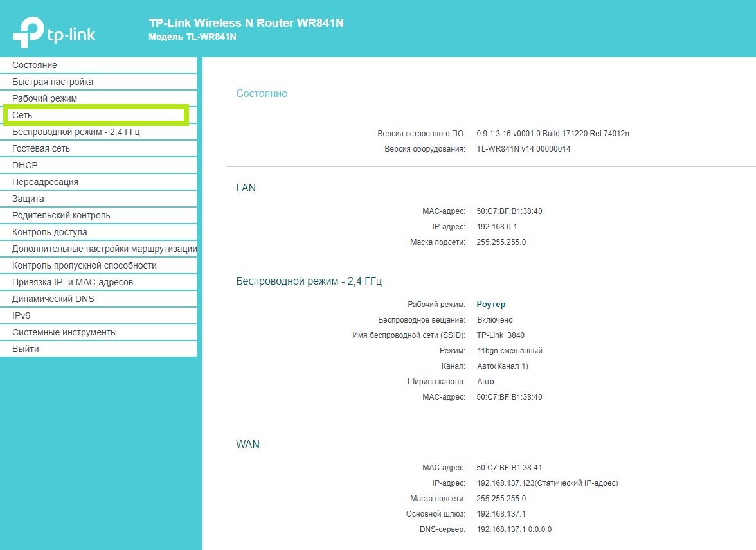
Task: Select Контроль пропускной способности item
Action: (x=84, y=265)
